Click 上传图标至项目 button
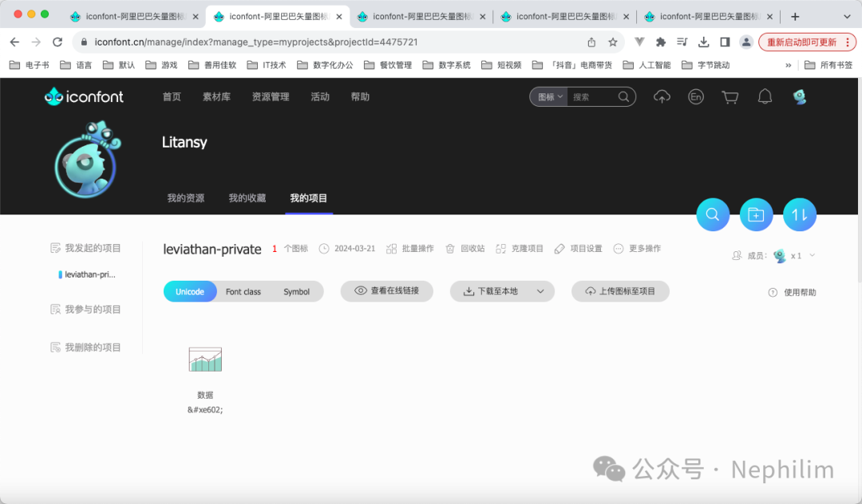The image size is (862, 504). 620,291
